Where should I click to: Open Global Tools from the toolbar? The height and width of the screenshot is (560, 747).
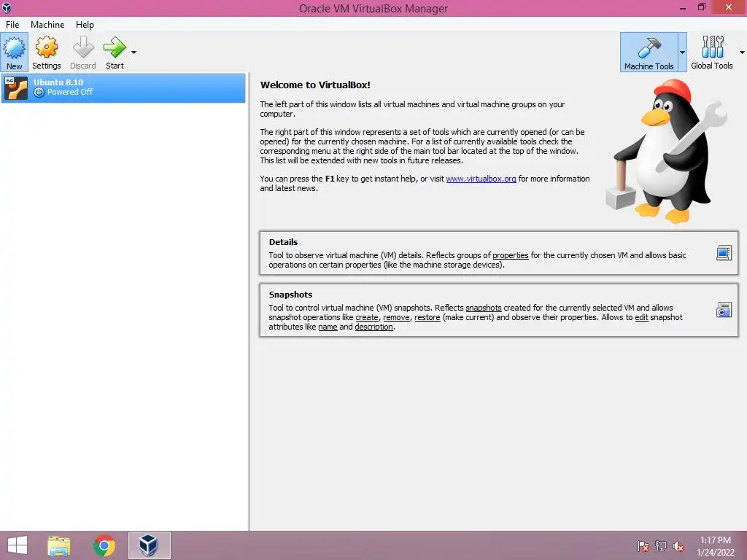pyautogui.click(x=712, y=52)
